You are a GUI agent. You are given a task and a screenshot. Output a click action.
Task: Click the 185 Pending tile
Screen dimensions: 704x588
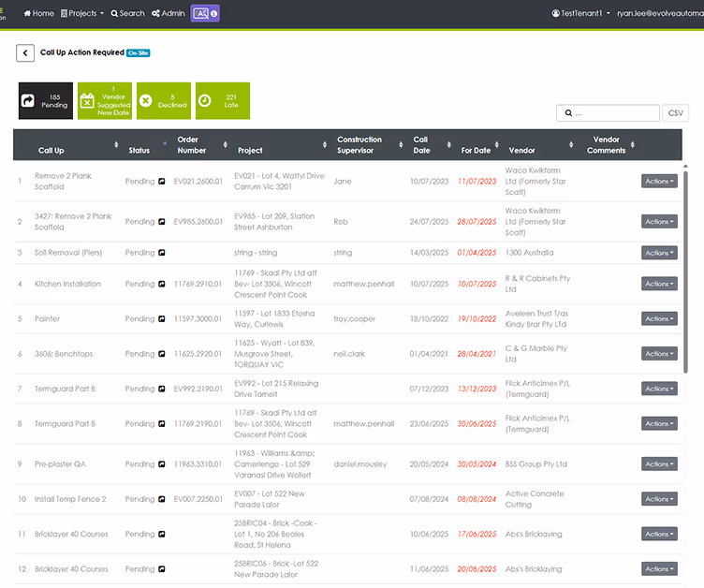pyautogui.click(x=45, y=100)
